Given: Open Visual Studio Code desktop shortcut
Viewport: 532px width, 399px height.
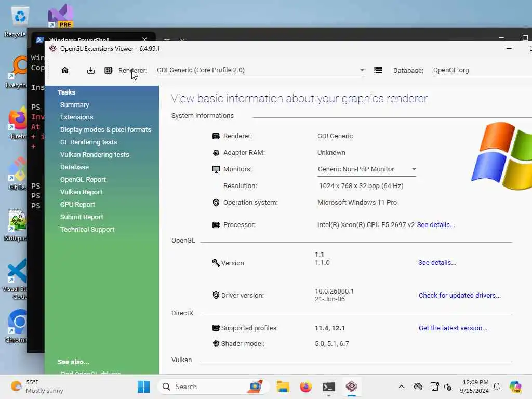Looking at the screenshot, I should tap(15, 280).
